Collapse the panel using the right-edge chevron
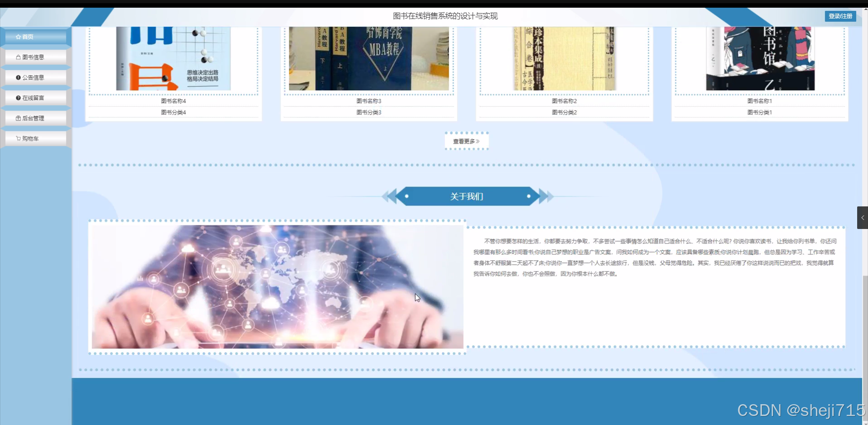 (x=863, y=217)
